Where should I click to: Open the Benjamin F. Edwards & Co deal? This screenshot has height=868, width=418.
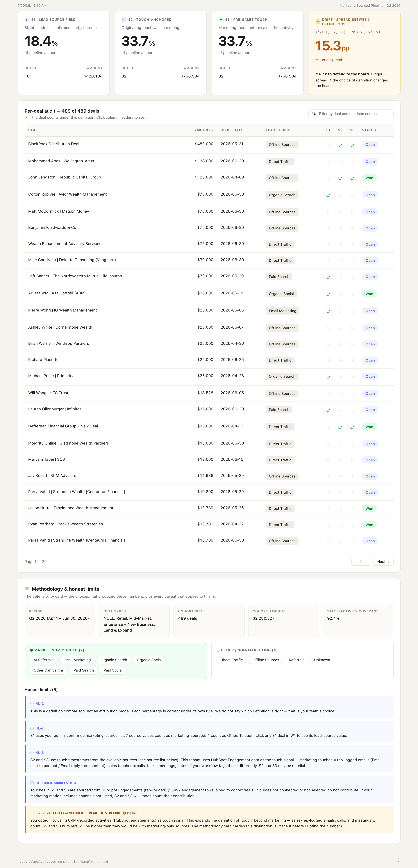coord(52,227)
